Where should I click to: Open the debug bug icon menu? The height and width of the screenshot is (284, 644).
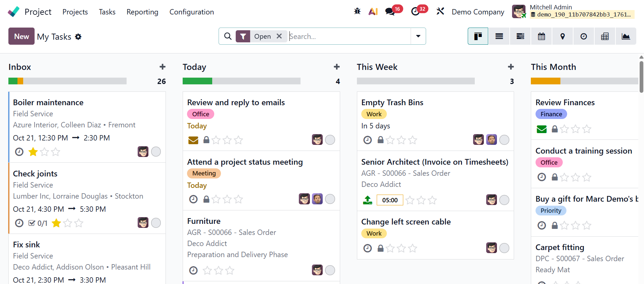357,11
